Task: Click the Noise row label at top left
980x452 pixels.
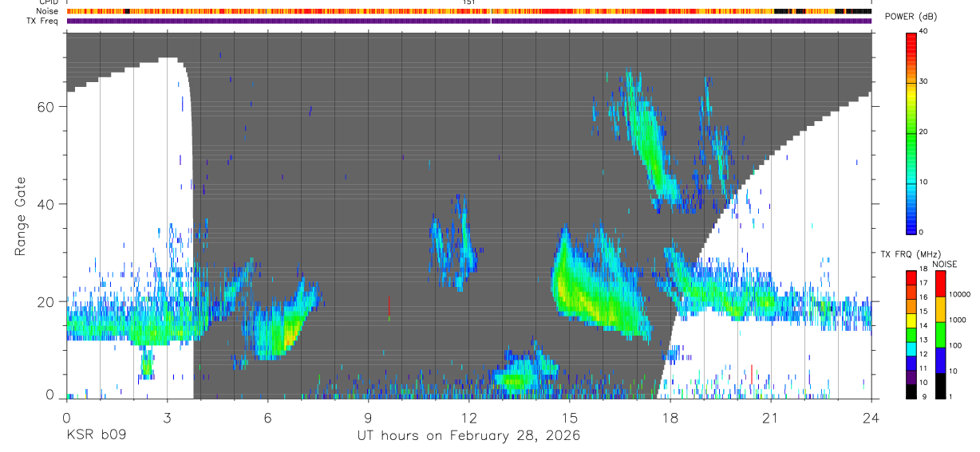Action: click(46, 11)
